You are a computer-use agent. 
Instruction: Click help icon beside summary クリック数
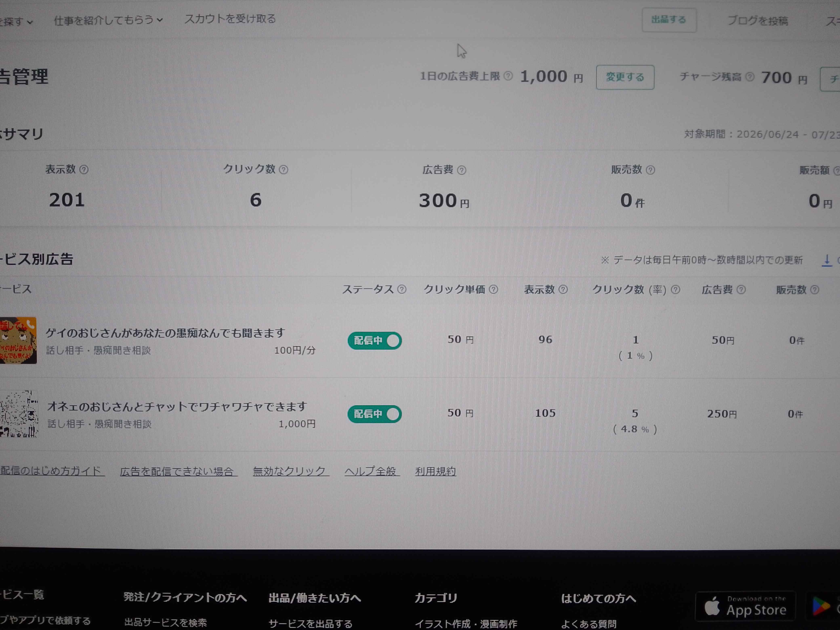click(x=283, y=169)
